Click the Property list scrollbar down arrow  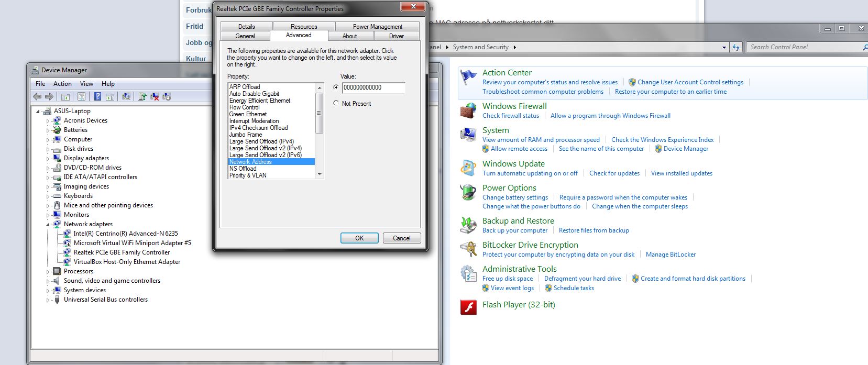320,175
